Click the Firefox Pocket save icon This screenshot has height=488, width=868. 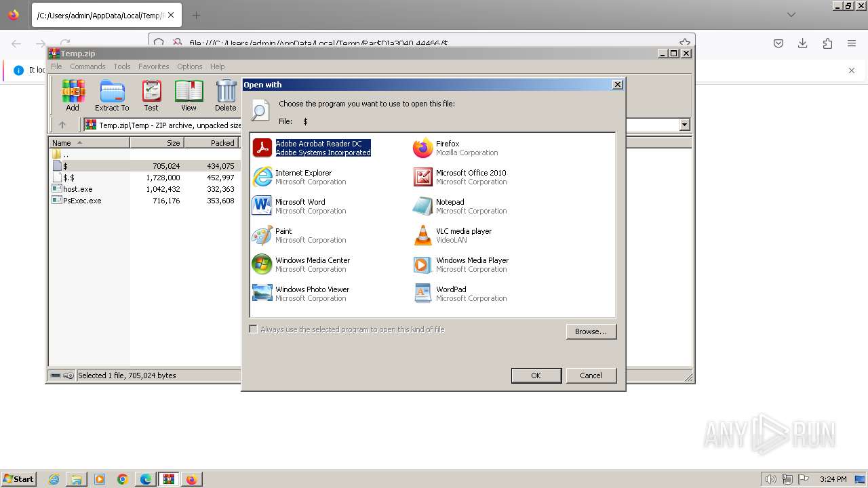pyautogui.click(x=778, y=43)
